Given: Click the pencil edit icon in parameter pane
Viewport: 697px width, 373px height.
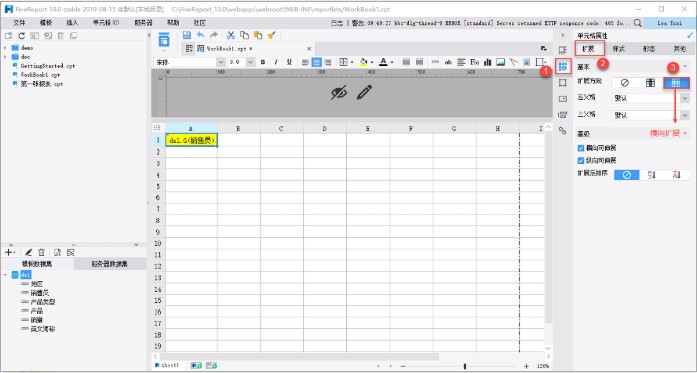Looking at the screenshot, I should tap(364, 92).
